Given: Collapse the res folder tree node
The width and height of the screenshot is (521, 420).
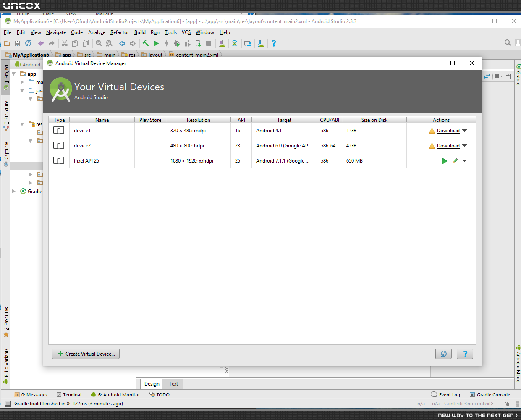Looking at the screenshot, I should (x=22, y=124).
